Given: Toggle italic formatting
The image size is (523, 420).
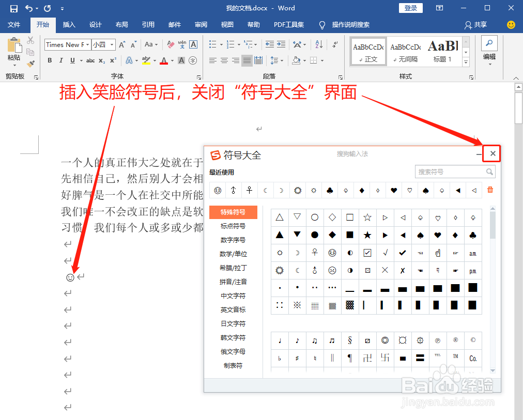Looking at the screenshot, I should (61, 60).
